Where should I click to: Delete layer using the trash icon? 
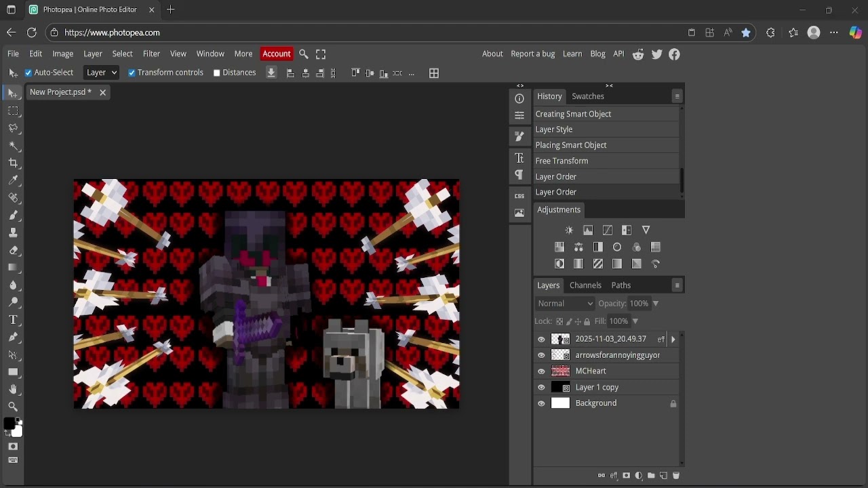click(676, 476)
